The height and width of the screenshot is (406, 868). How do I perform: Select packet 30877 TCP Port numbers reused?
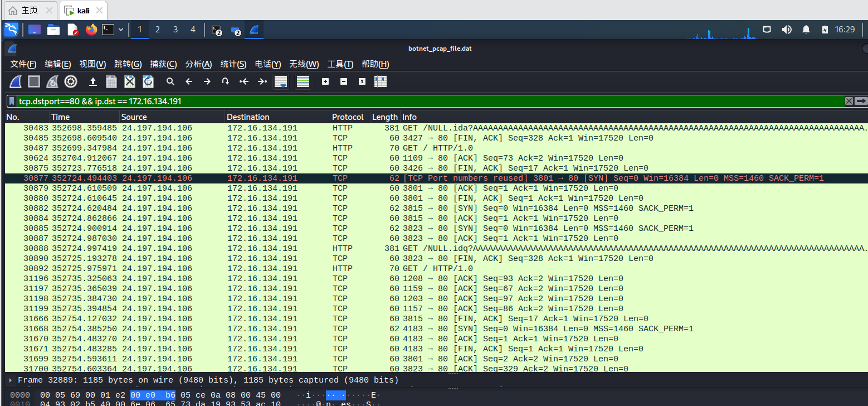click(436, 178)
